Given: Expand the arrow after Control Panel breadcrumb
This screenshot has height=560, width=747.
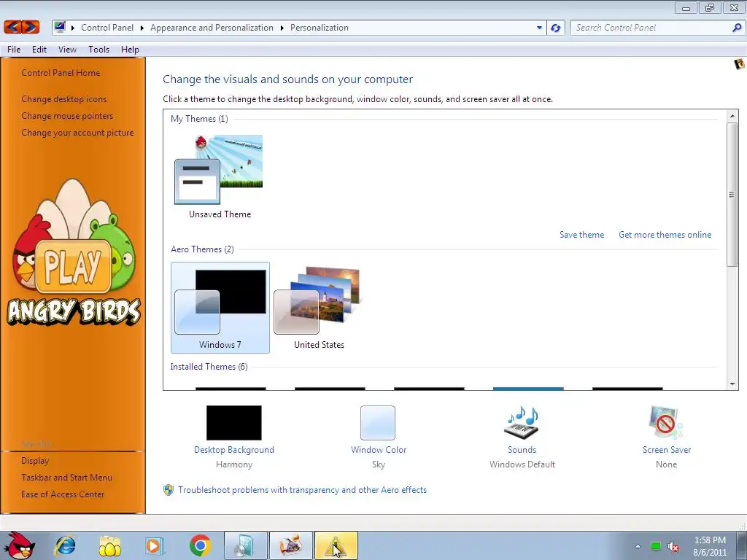Looking at the screenshot, I should (142, 28).
